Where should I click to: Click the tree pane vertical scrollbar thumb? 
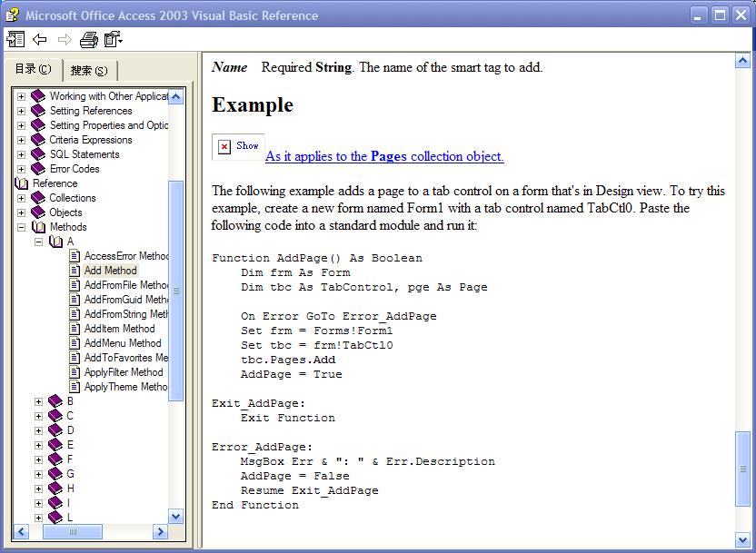pos(176,291)
